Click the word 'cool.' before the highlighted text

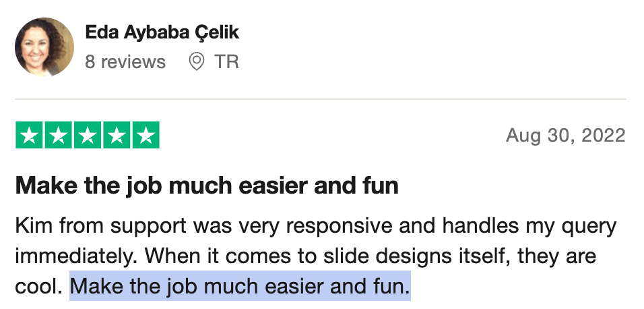click(x=38, y=287)
